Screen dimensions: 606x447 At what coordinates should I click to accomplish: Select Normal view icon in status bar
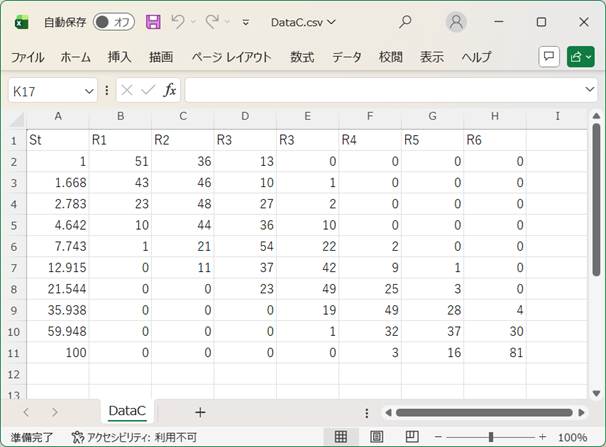341,437
